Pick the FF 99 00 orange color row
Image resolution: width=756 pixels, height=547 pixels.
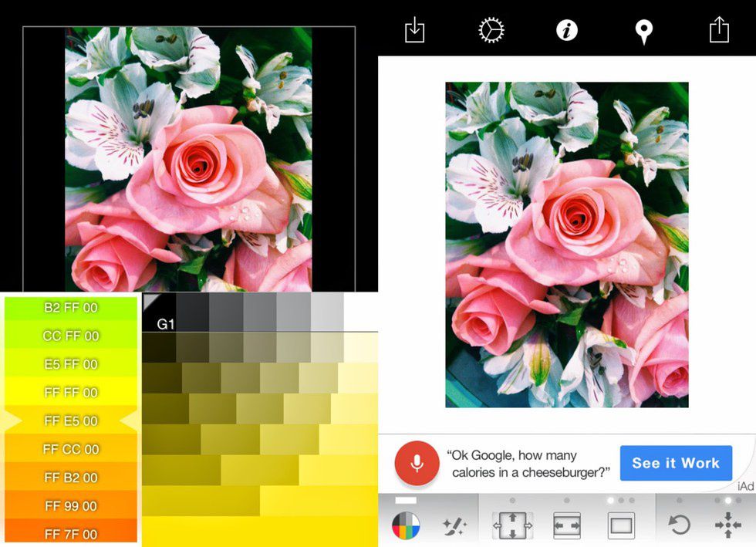[71, 506]
